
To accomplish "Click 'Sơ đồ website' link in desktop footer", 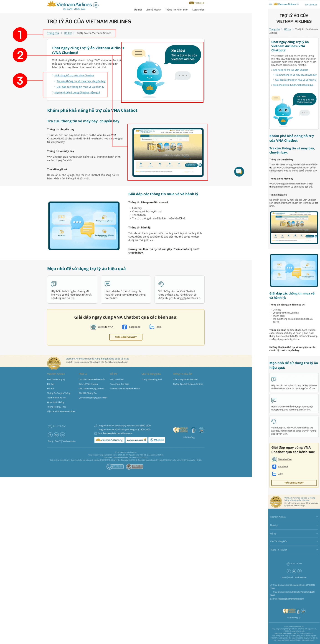I will pos(69,441).
